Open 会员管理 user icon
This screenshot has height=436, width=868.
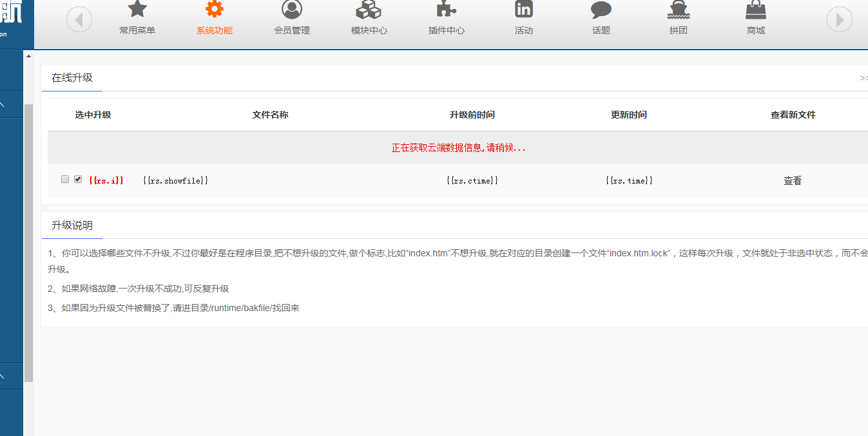coord(292,10)
